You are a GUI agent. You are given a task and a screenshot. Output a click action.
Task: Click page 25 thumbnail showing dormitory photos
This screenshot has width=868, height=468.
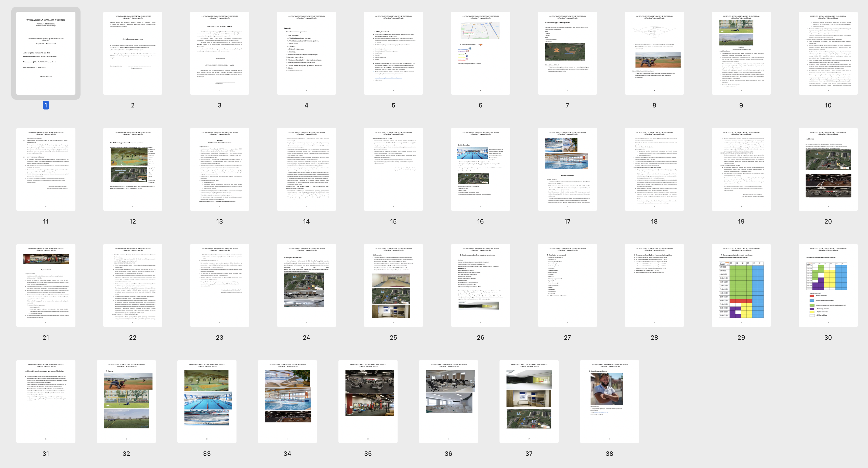[393, 285]
